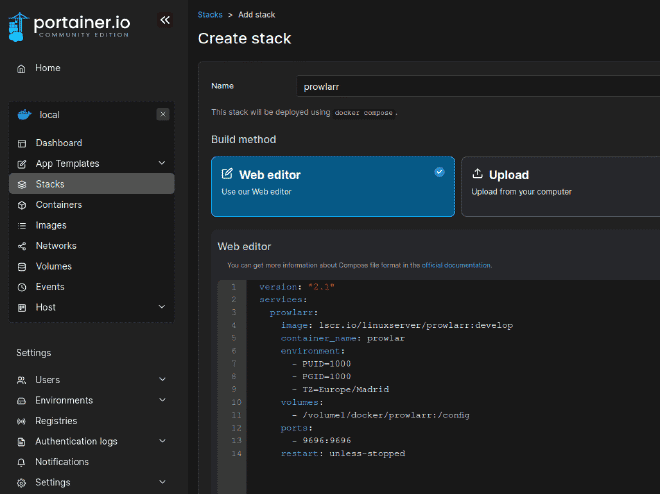Image resolution: width=660 pixels, height=494 pixels.
Task: Open the Events page
Action: click(50, 287)
